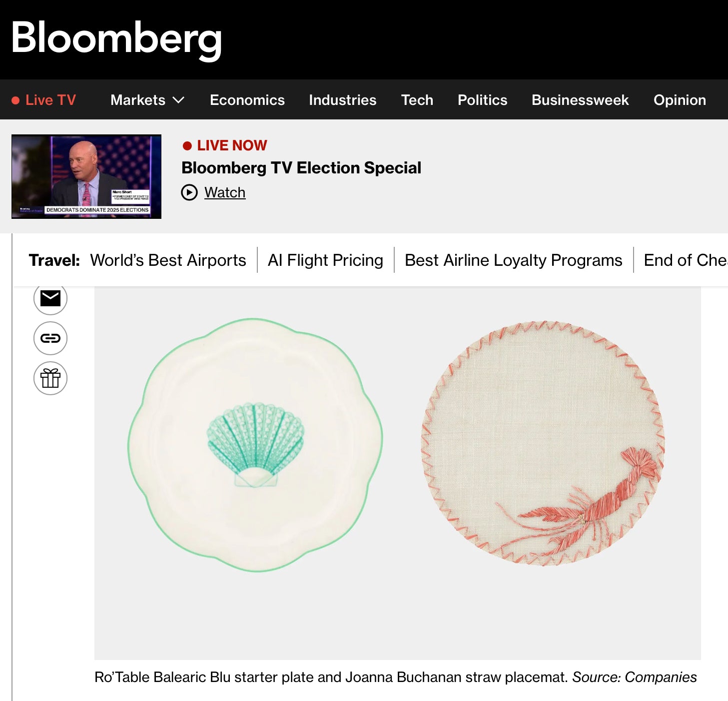Open the live TV video thumbnail
Viewport: 728px width, 701px height.
pos(86,176)
